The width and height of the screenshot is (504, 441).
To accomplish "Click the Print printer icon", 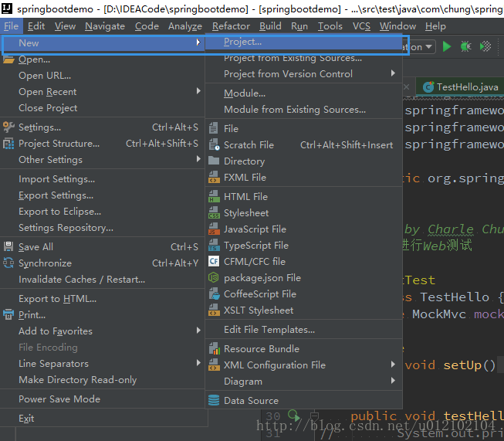I will pyautogui.click(x=8, y=314).
